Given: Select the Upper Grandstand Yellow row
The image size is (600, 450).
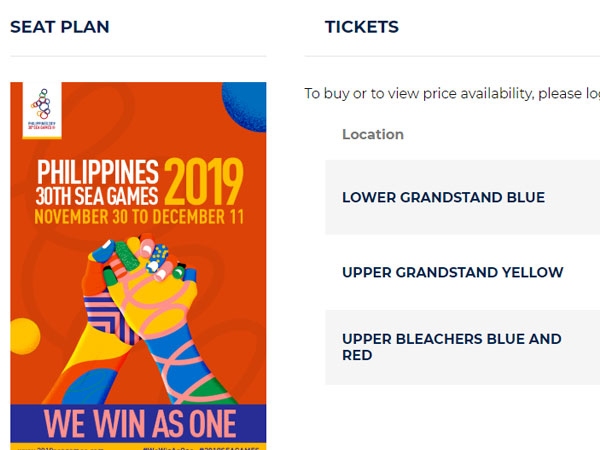Looking at the screenshot, I should [452, 272].
